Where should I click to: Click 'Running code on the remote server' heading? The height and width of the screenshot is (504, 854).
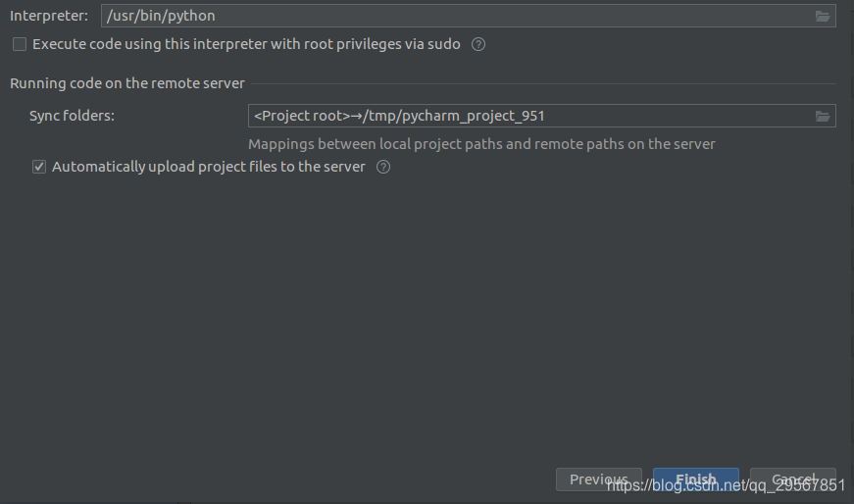(127, 83)
